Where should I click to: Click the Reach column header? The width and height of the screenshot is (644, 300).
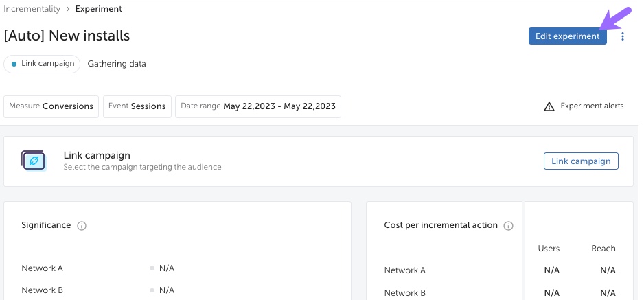click(603, 249)
